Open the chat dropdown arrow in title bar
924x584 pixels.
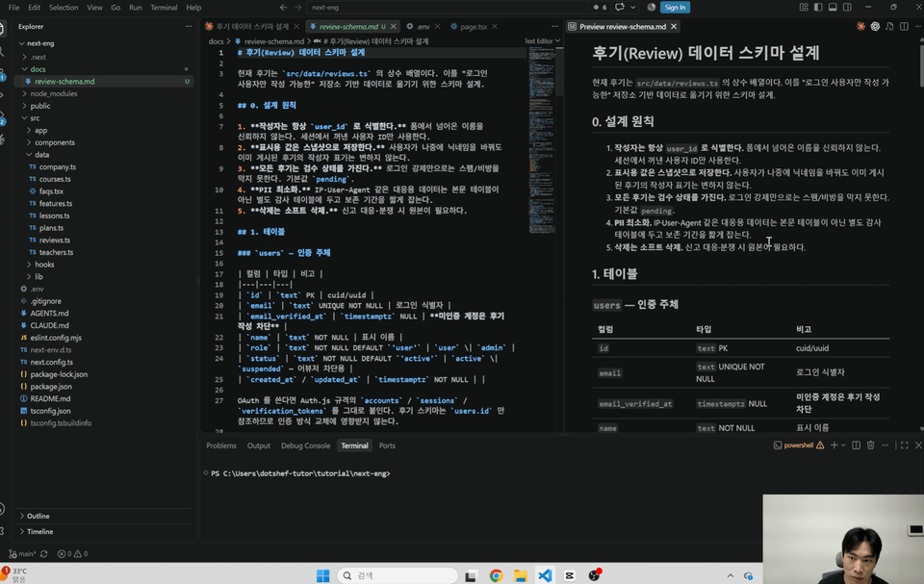coord(633,7)
